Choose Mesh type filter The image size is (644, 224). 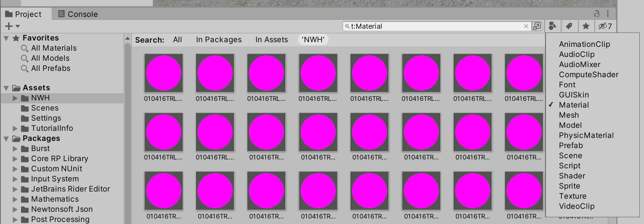point(569,115)
